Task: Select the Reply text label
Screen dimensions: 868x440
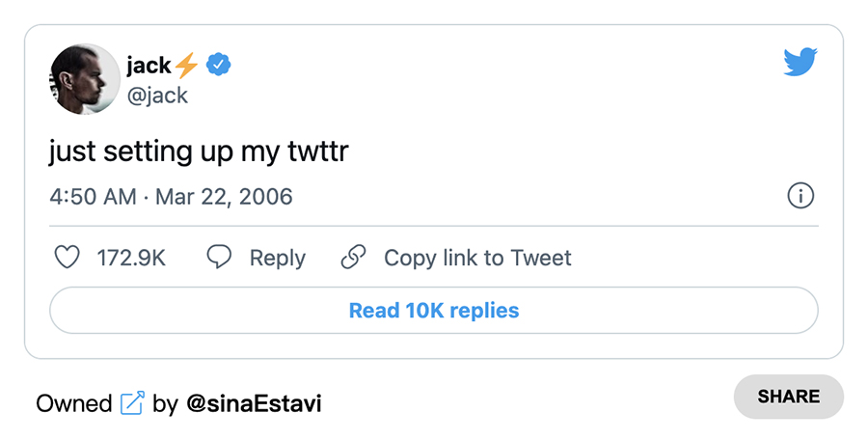Action: pos(277,258)
